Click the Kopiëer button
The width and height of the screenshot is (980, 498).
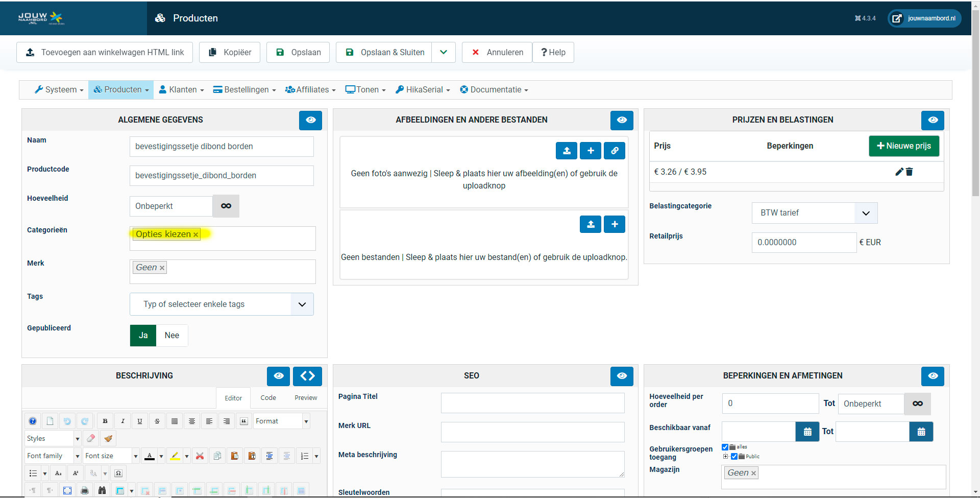[x=230, y=53]
